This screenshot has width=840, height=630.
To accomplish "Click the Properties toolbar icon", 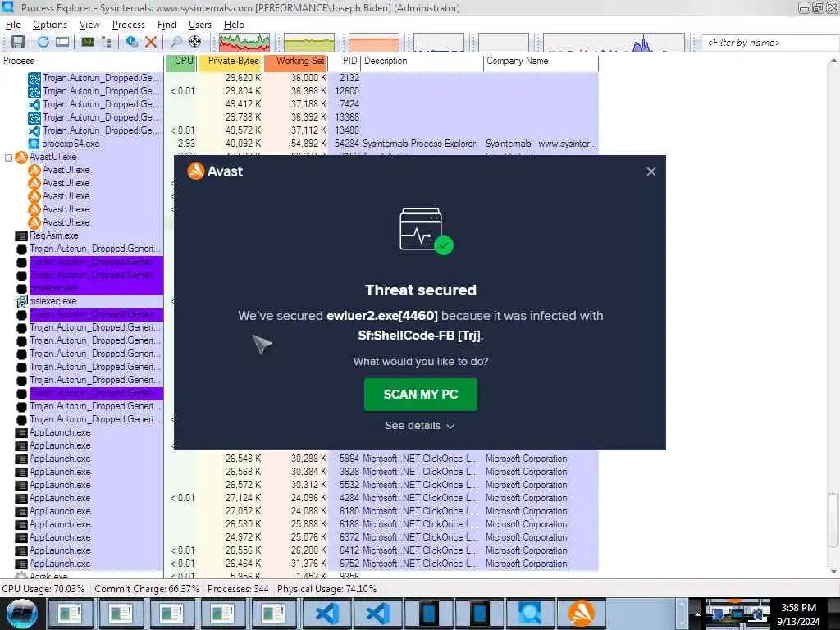I will [132, 42].
